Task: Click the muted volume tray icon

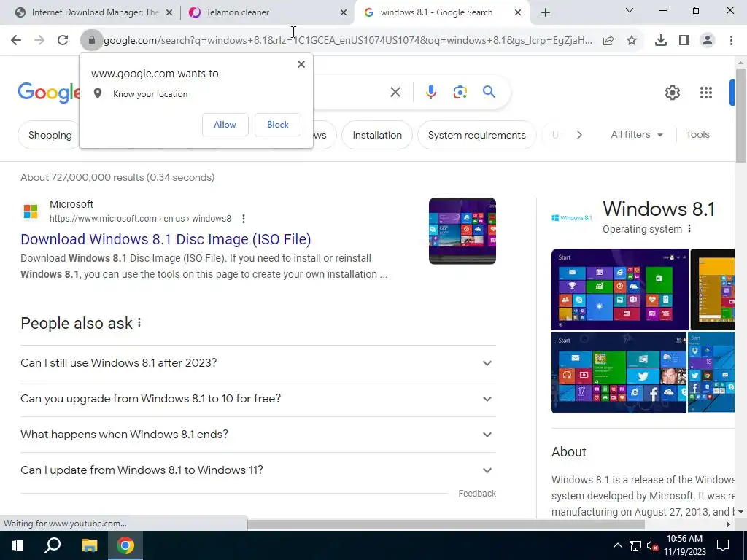Action: tap(653, 545)
